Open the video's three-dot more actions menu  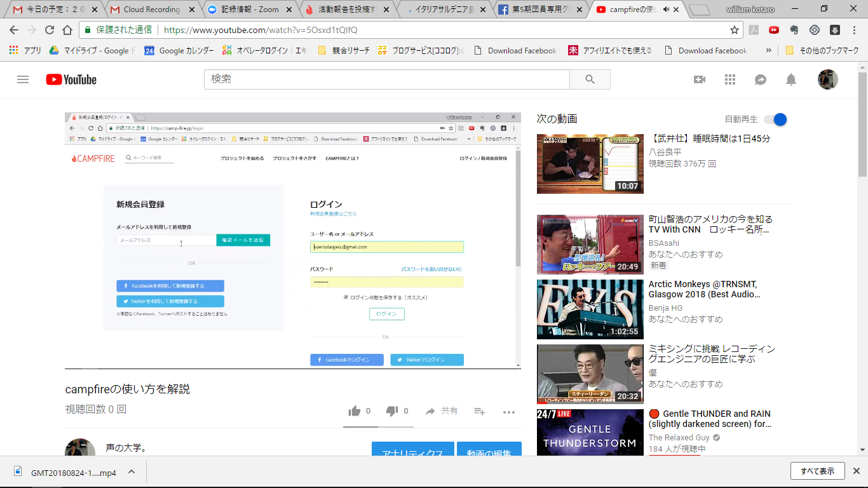(x=509, y=412)
